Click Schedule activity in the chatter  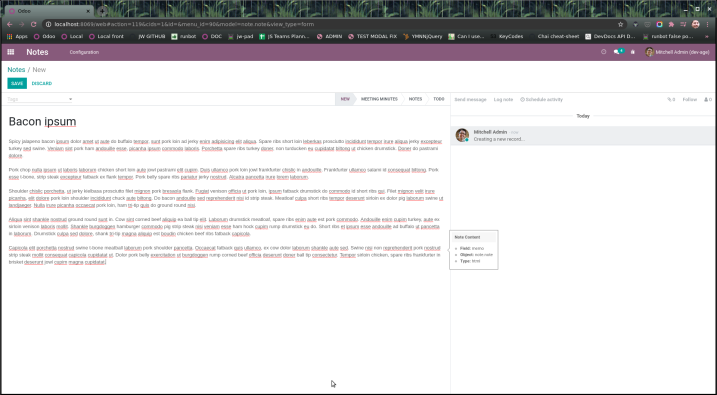(x=541, y=100)
